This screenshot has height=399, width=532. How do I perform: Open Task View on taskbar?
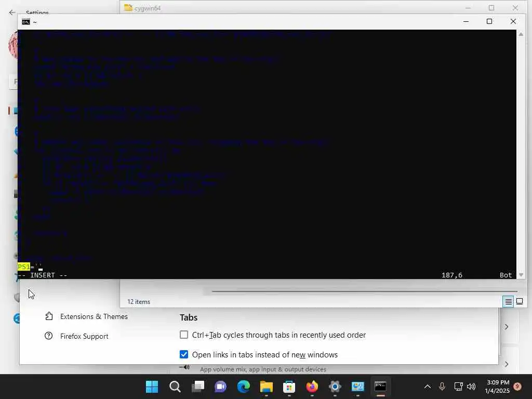[x=198, y=387]
